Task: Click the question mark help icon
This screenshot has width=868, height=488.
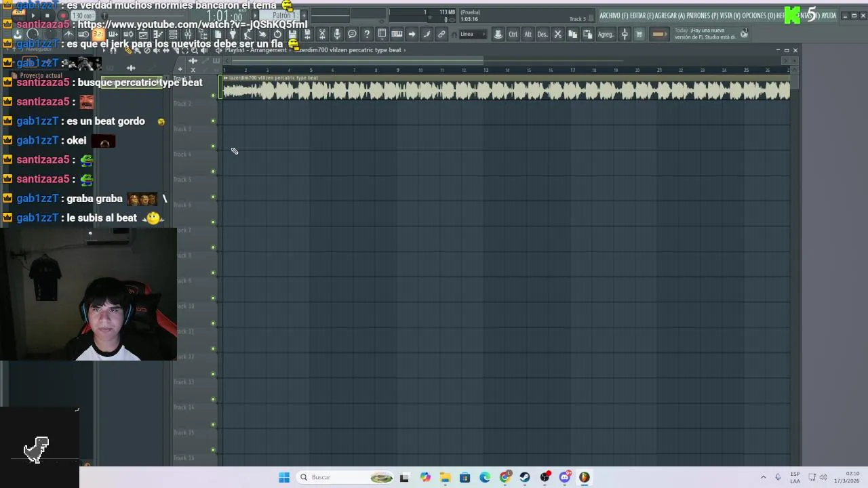Action: pos(367,34)
